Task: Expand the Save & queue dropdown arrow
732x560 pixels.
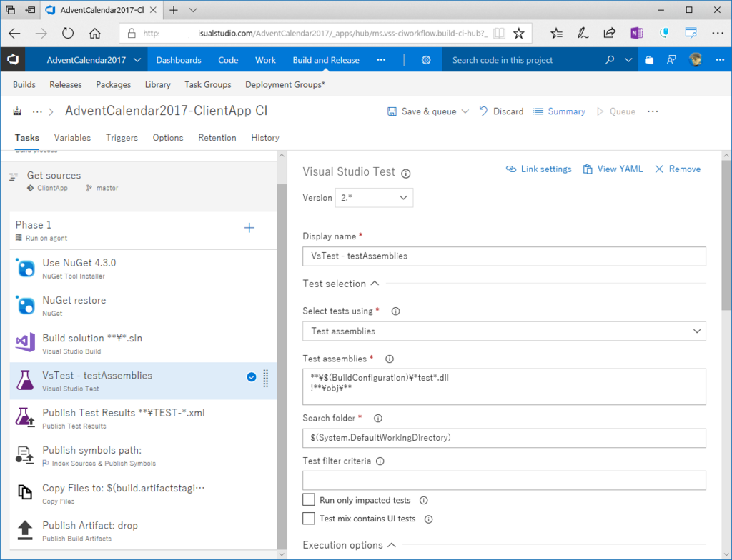Action: 465,111
